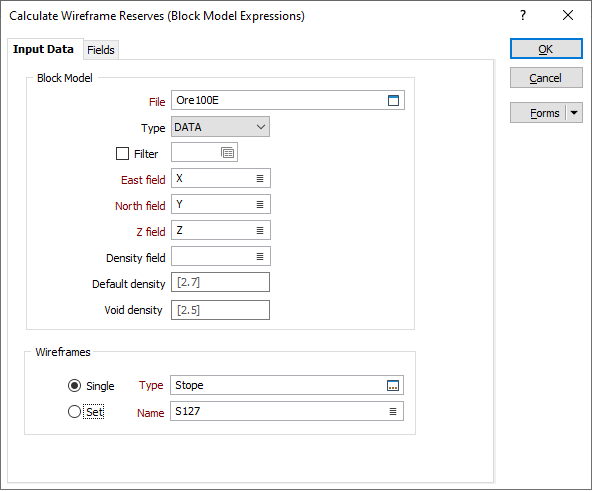Select the Single wireframe radio button

(74, 386)
